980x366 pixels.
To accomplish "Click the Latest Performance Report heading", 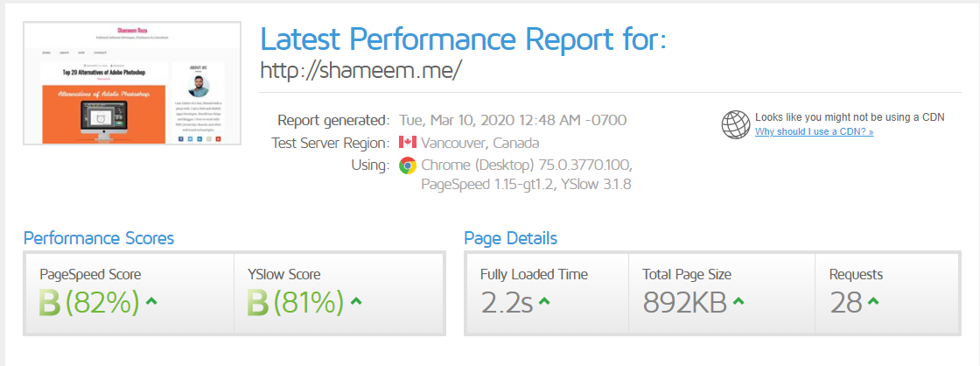I will coord(463,39).
